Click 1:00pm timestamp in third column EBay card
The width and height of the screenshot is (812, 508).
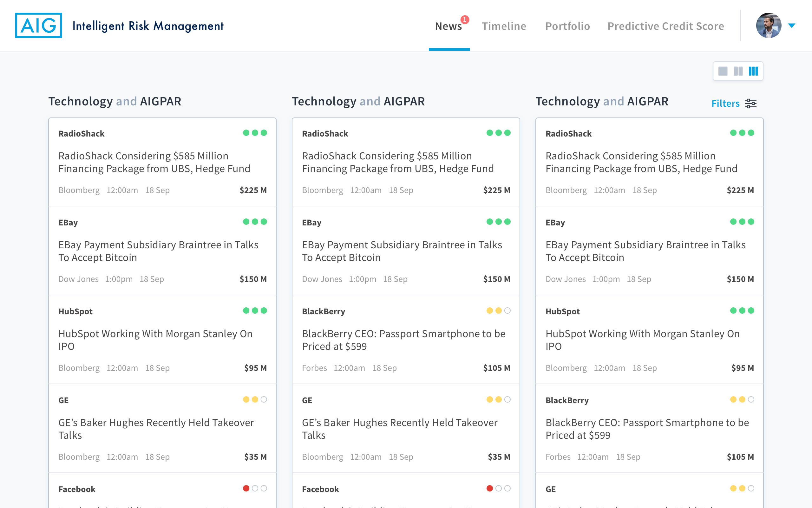(x=606, y=279)
